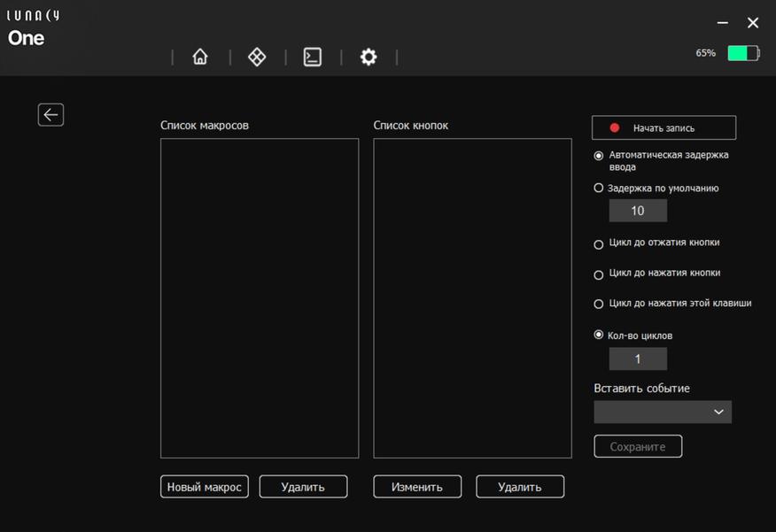Click the default delay value field
This screenshot has width=776, height=532.
tap(638, 211)
